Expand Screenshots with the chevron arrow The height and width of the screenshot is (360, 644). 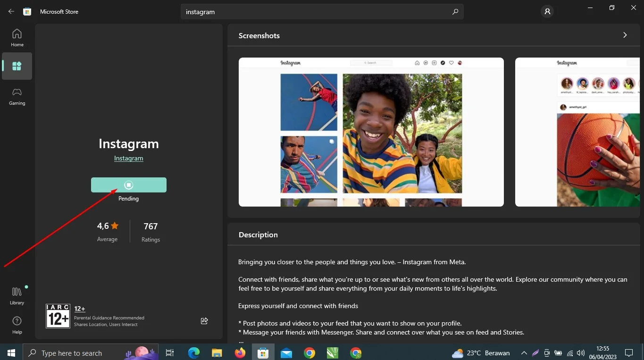click(625, 35)
